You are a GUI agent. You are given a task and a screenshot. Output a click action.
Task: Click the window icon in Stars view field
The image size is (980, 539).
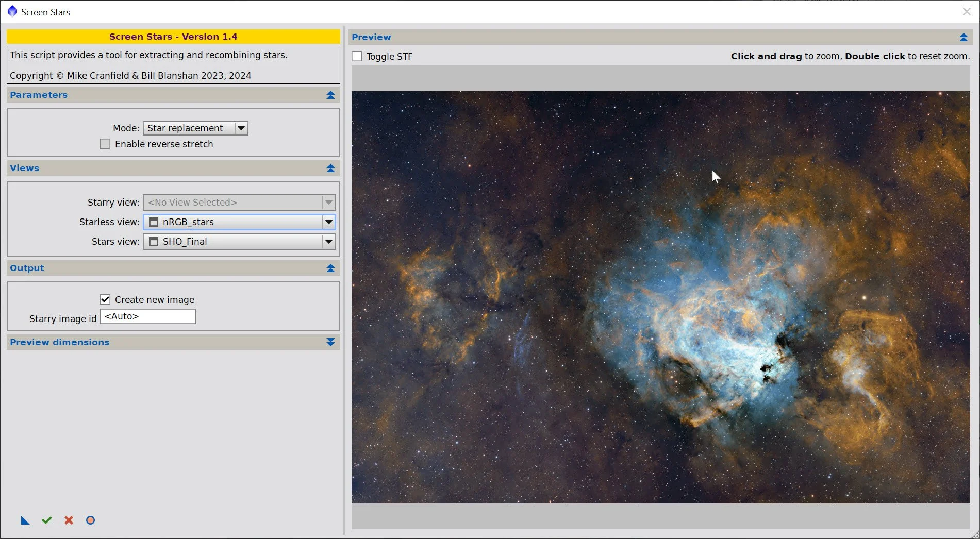click(154, 242)
